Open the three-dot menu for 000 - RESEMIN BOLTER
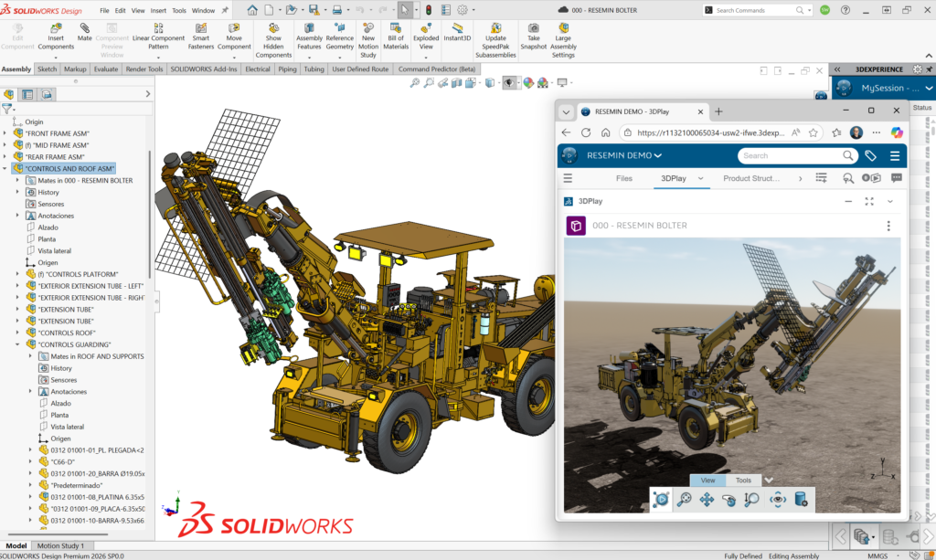936x560 pixels. pos(888,226)
